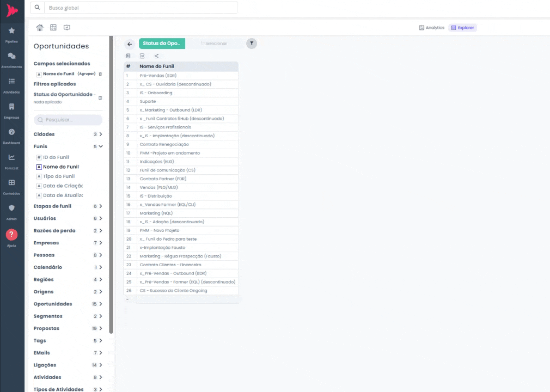This screenshot has height=392, width=550.
Task: Click the Pesquisar search field
Action: click(x=68, y=120)
